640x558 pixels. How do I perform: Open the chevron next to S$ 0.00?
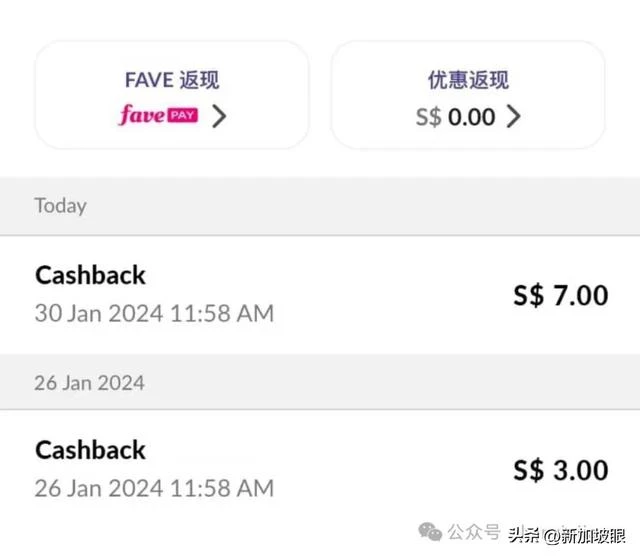pyautogui.click(x=513, y=116)
